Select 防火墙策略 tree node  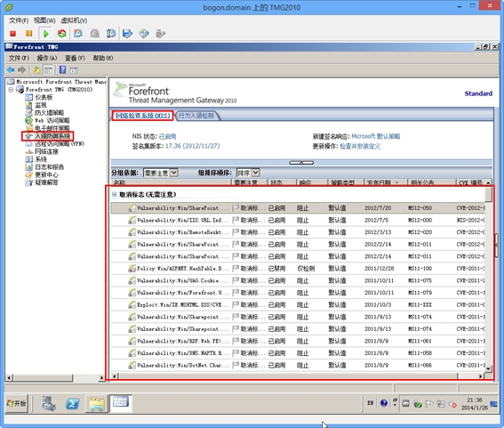[x=49, y=113]
